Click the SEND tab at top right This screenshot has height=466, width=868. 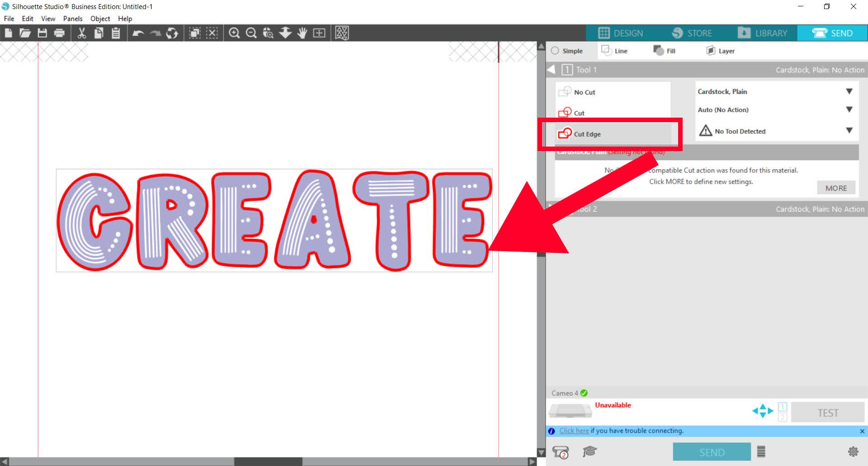tap(832, 33)
